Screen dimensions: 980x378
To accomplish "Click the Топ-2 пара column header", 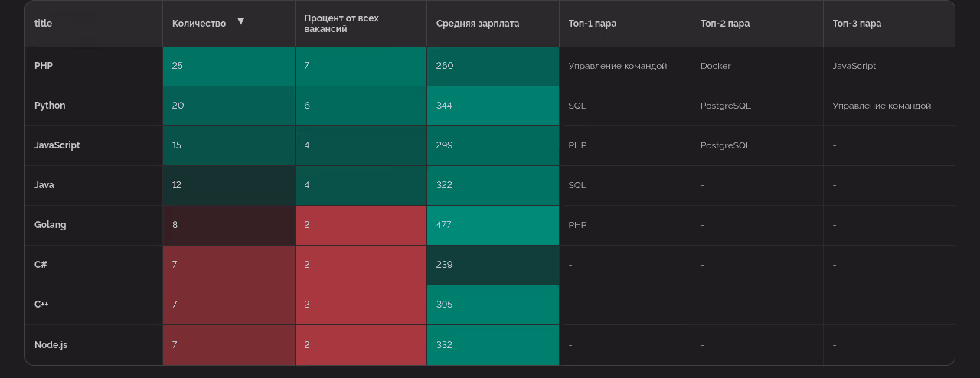I will [724, 24].
